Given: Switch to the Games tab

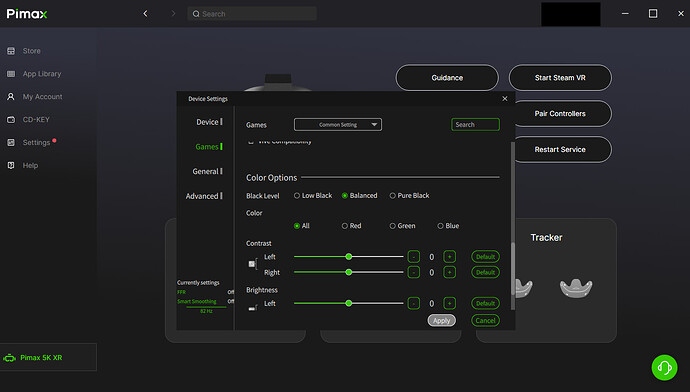Looking at the screenshot, I should pyautogui.click(x=209, y=147).
